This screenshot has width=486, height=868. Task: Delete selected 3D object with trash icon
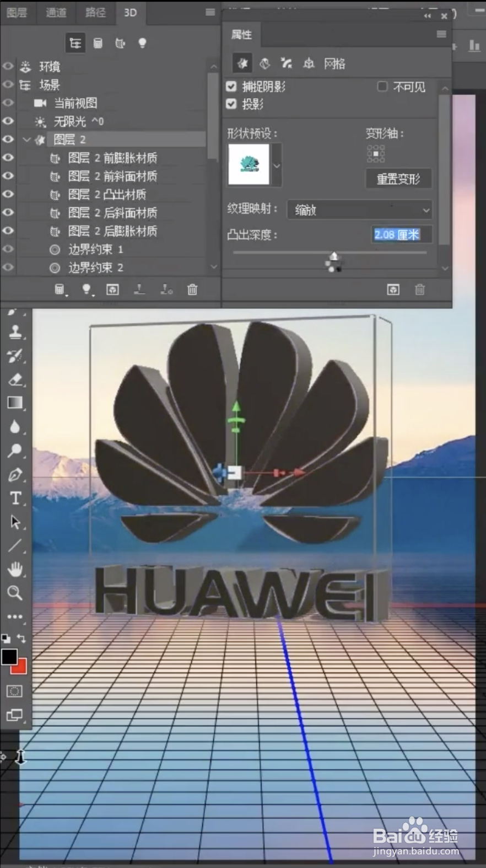point(192,290)
